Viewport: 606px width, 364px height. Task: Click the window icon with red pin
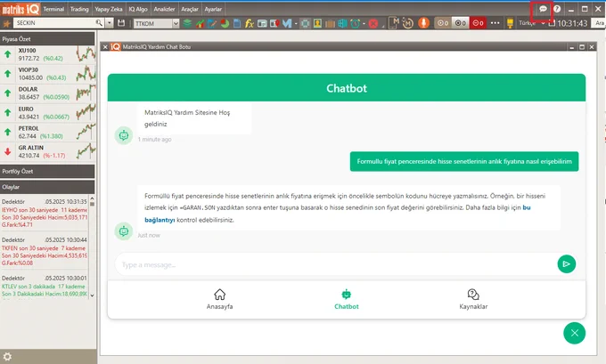274,23
